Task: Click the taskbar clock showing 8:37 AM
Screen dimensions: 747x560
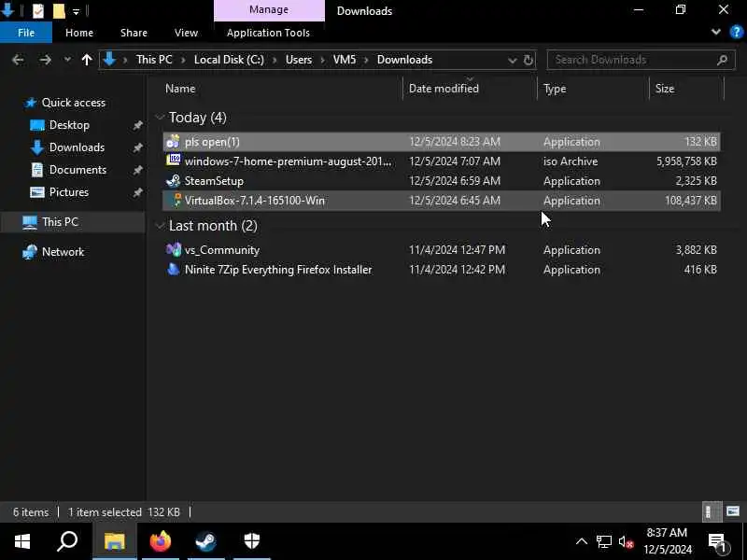Action: coord(667,541)
